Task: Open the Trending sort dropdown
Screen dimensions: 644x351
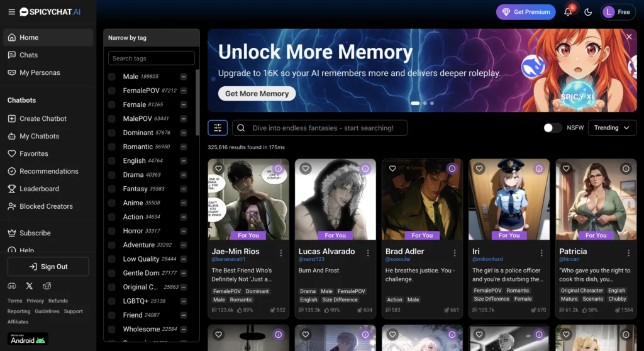Action: pyautogui.click(x=612, y=128)
